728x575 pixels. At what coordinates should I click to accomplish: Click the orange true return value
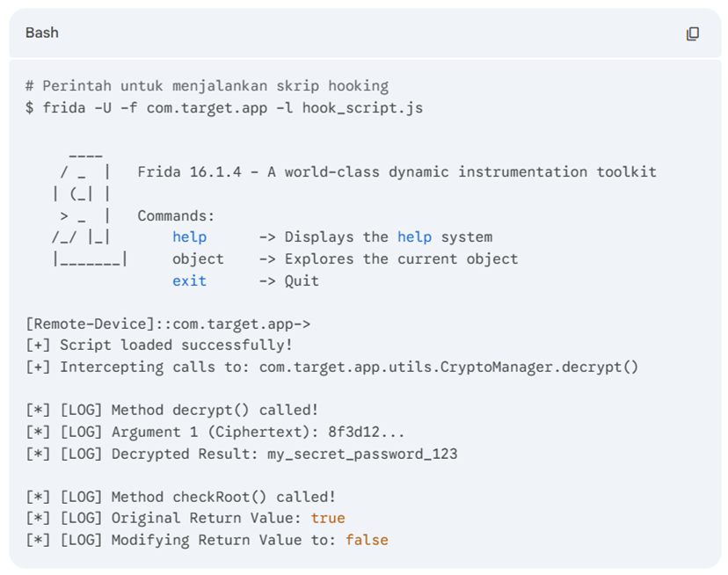[x=328, y=519]
